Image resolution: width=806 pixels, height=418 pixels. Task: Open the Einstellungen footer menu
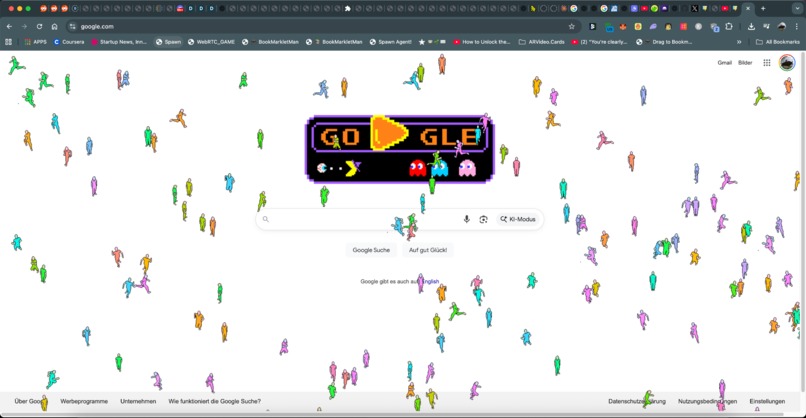coord(767,402)
